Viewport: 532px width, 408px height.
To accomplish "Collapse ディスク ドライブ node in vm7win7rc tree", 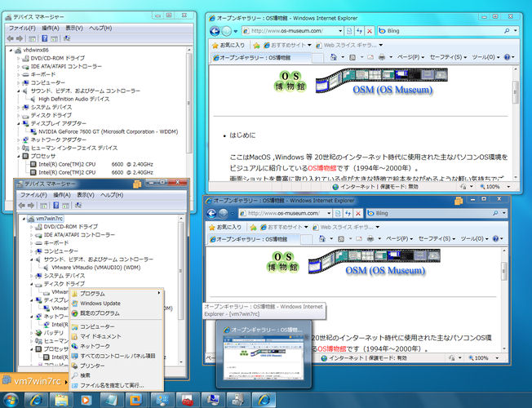I will click(x=31, y=284).
